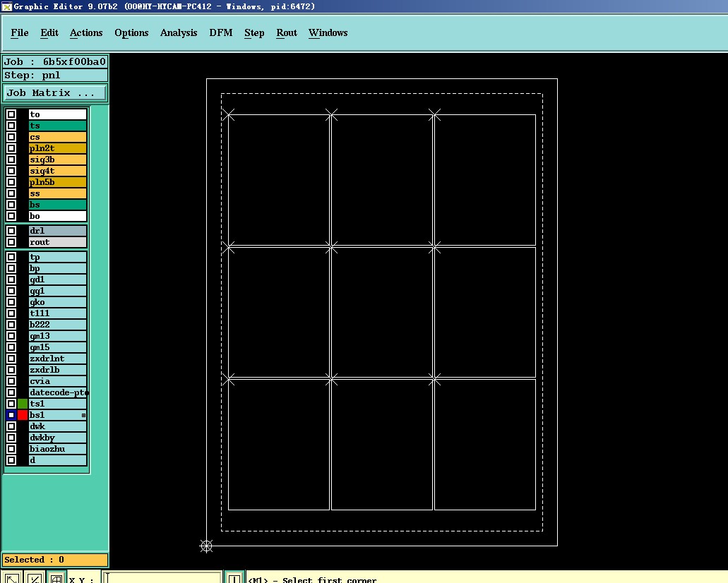Select the zxdrlb layer name

tap(58, 370)
